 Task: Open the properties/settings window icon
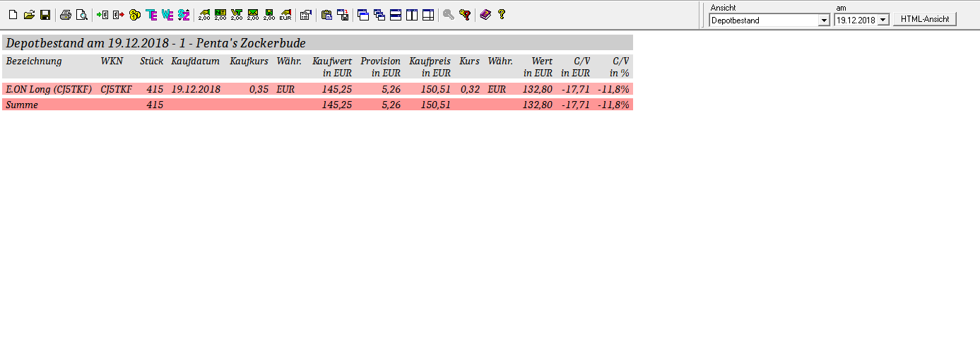pyautogui.click(x=306, y=14)
